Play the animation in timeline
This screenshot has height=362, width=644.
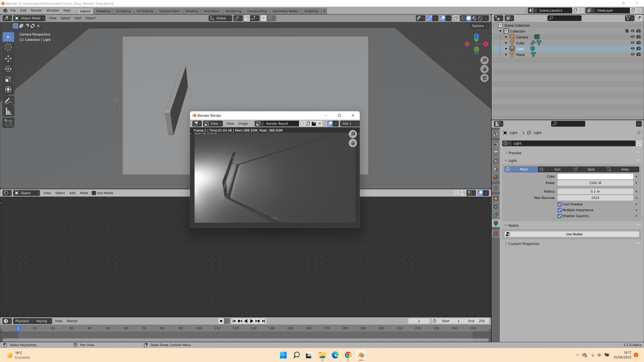[252, 321]
